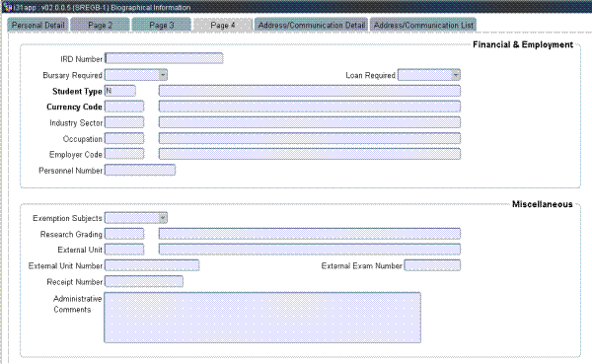Click the Research Grading description field

pyautogui.click(x=310, y=234)
